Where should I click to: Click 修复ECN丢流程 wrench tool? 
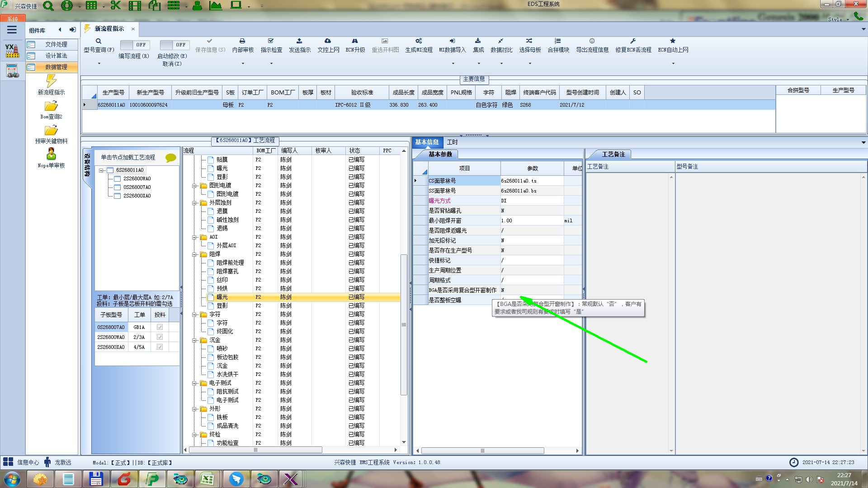(633, 46)
